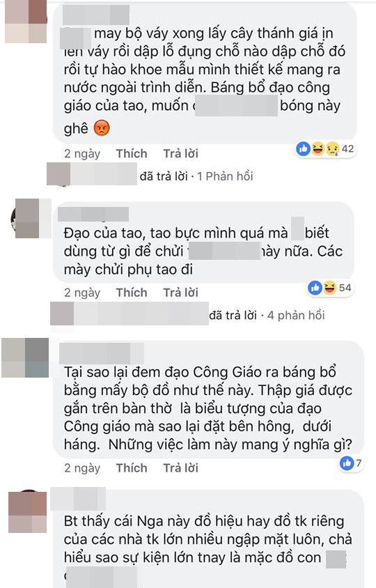Click the angry face emoji after 'ghê'
The width and height of the screenshot is (376, 588).
[x=102, y=127]
